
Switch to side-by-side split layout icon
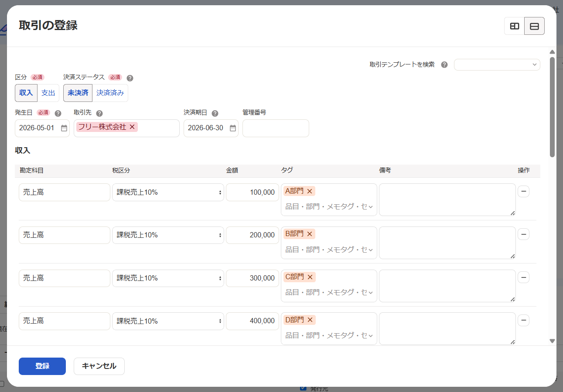515,26
